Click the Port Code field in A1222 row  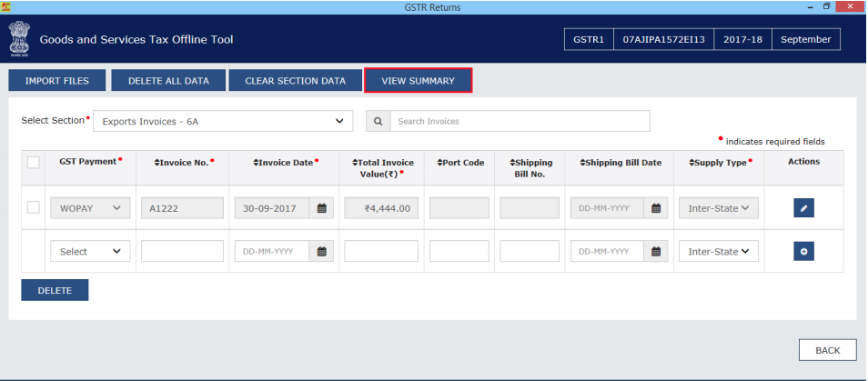[459, 208]
